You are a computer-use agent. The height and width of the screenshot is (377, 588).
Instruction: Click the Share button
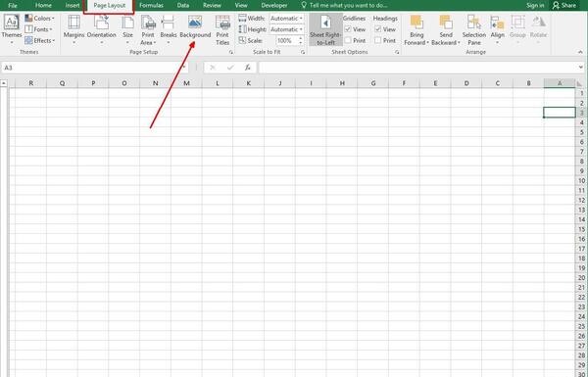[x=564, y=5]
